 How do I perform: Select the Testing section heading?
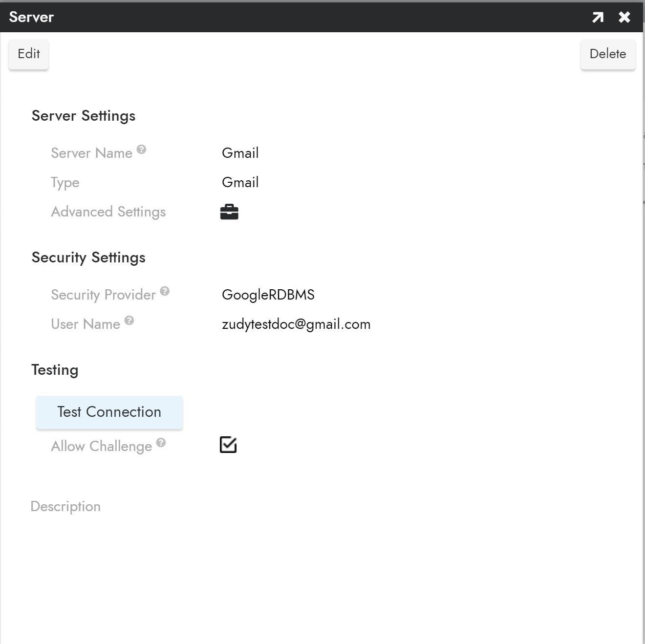[x=55, y=370]
